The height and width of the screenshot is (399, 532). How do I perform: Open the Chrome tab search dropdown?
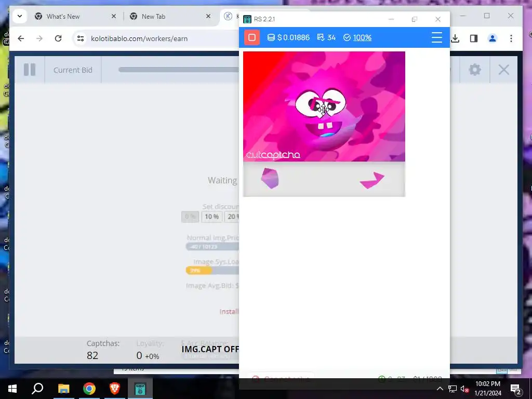(20, 16)
